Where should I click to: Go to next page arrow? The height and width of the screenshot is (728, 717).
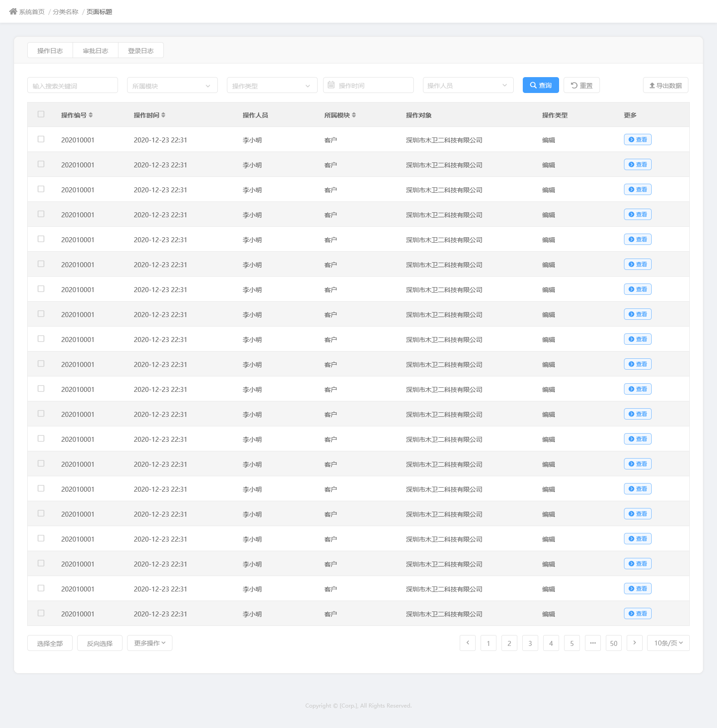[x=634, y=643]
